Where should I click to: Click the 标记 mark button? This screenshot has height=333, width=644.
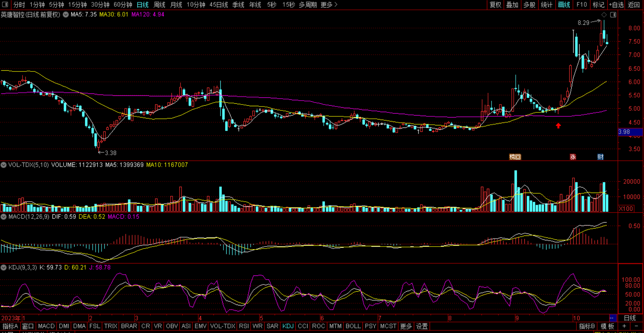599,5
